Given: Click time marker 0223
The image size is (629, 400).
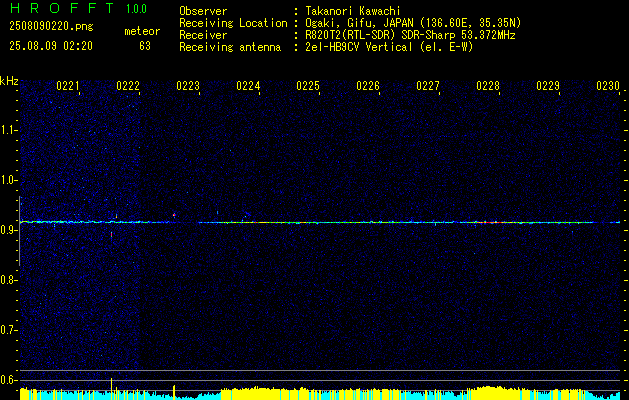Looking at the screenshot, I should point(188,86).
